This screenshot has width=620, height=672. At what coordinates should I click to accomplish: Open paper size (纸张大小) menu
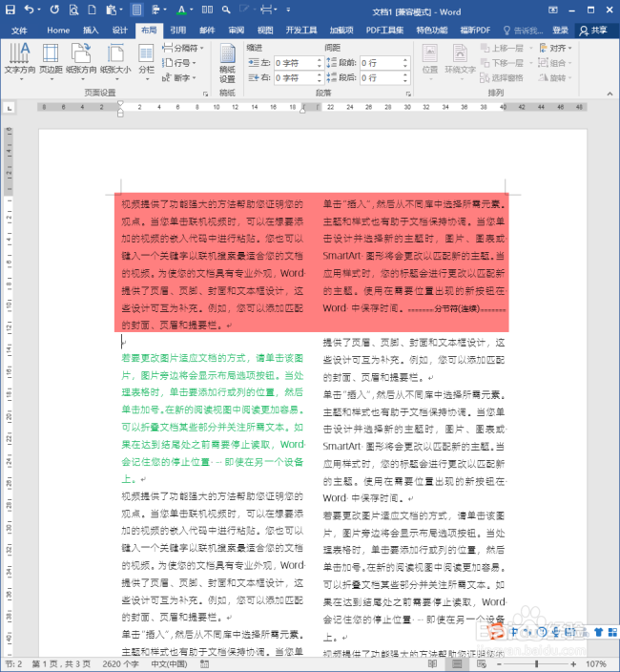115,62
